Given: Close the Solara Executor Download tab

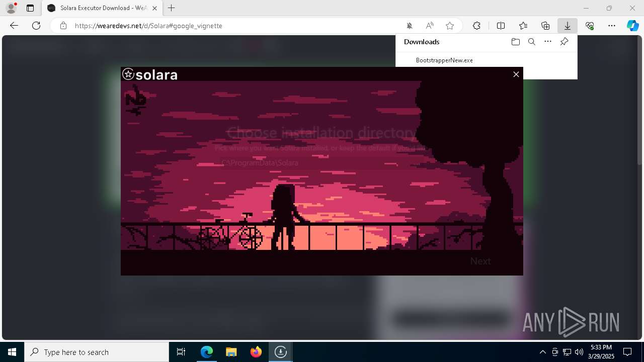Looking at the screenshot, I should click(154, 8).
